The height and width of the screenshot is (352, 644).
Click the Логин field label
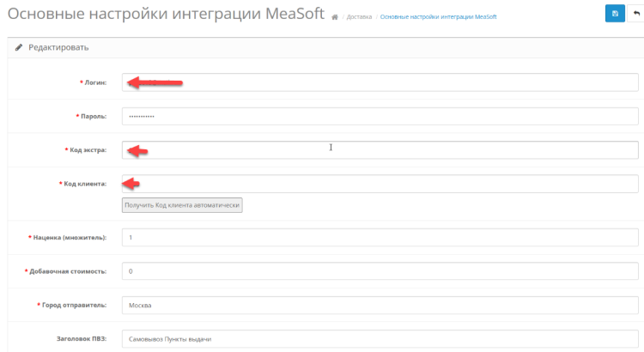pyautogui.click(x=94, y=82)
